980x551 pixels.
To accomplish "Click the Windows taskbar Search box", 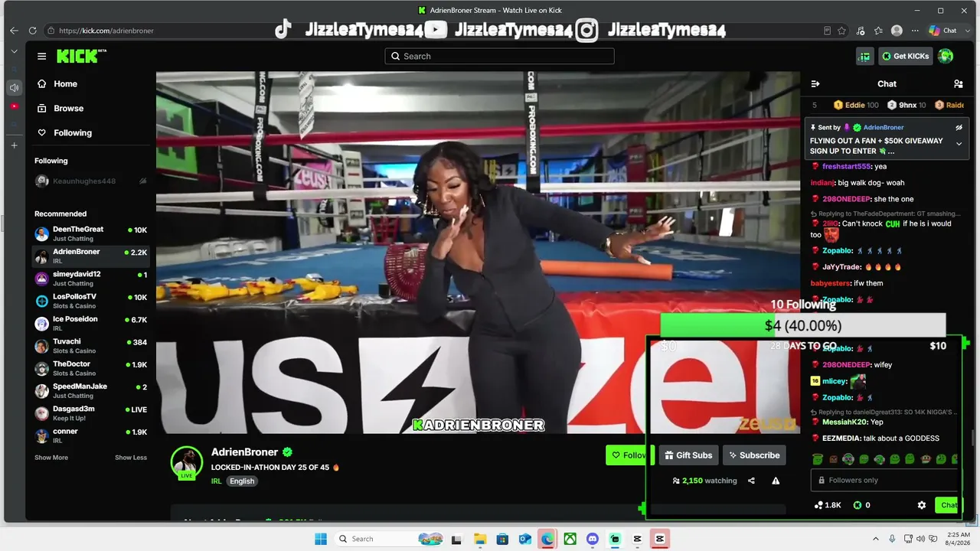I will coord(390,539).
